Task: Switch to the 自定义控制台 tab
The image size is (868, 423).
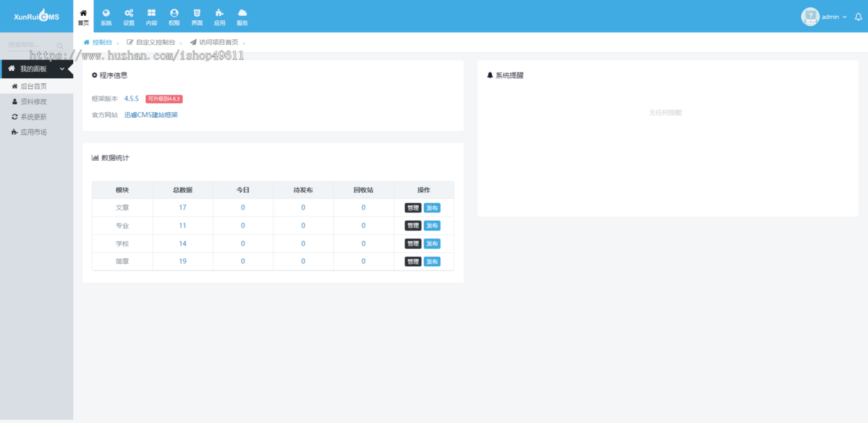Action: (x=151, y=43)
